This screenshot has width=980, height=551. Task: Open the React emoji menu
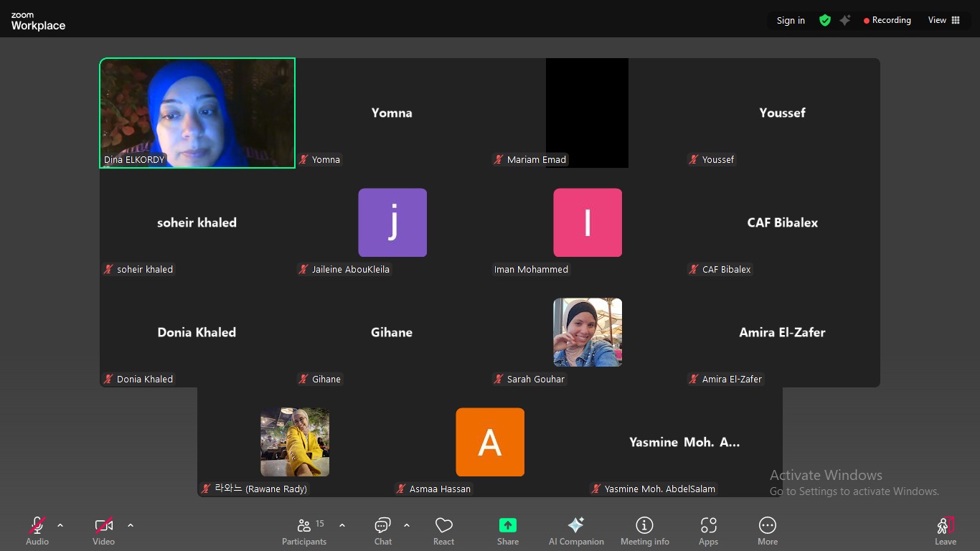tap(443, 531)
